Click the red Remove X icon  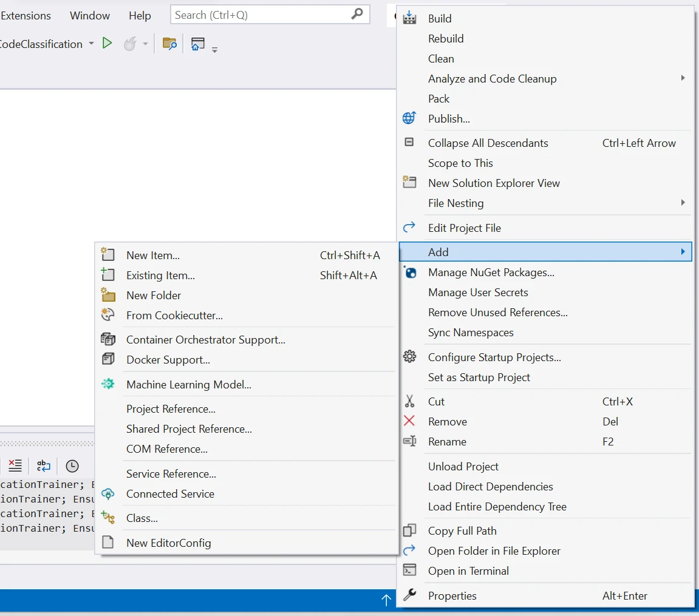click(x=409, y=421)
